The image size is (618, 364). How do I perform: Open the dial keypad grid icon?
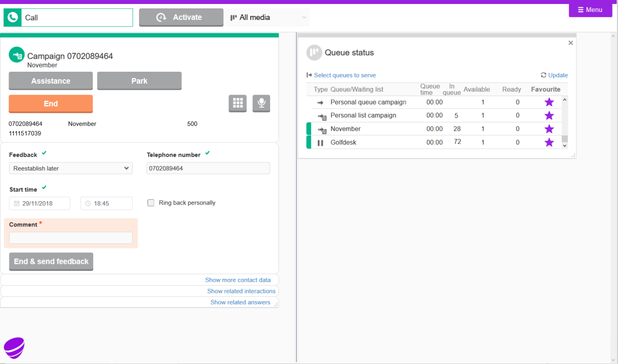(x=238, y=103)
